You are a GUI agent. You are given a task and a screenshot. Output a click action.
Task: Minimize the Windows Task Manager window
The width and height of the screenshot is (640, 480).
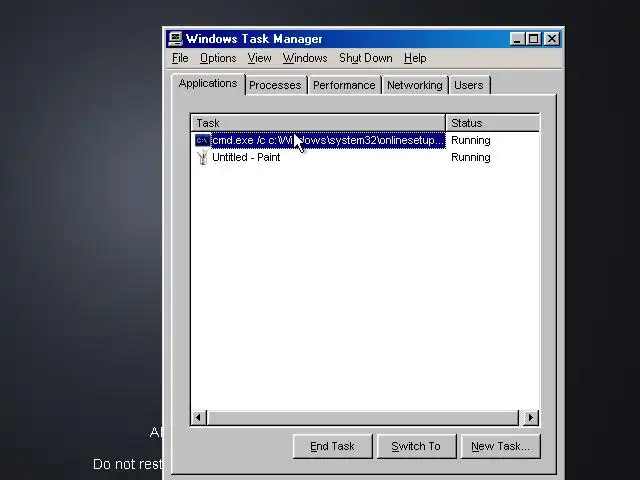coord(517,39)
